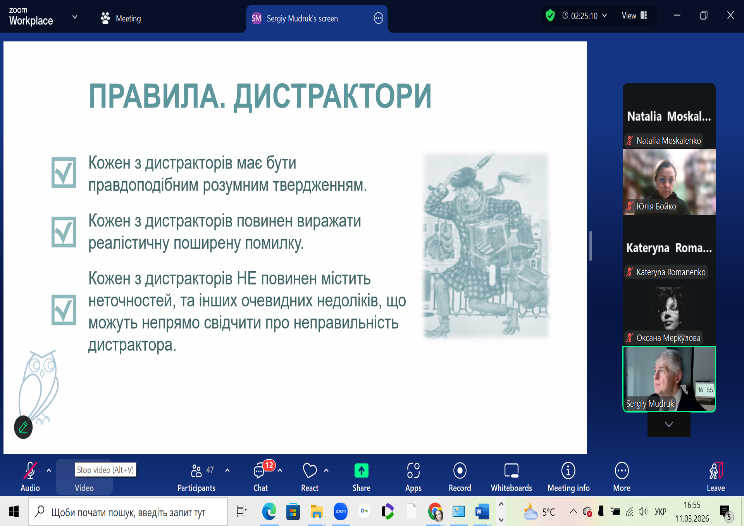
Task: Leave the meeting
Action: point(715,475)
